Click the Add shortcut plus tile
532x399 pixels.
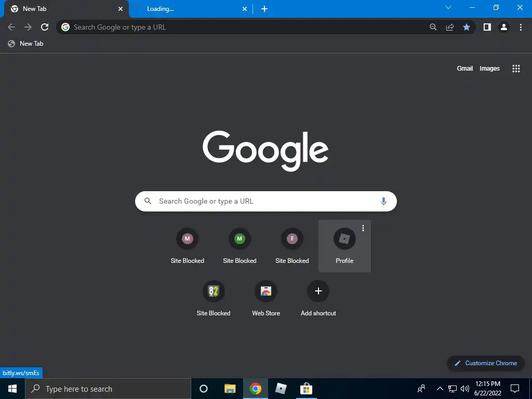point(318,298)
